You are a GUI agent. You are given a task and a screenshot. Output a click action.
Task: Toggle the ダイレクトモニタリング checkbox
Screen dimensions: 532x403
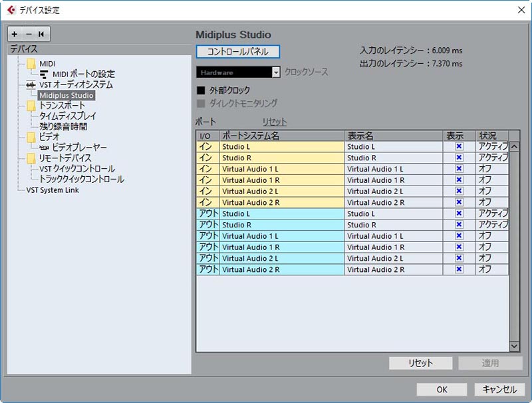click(x=201, y=101)
